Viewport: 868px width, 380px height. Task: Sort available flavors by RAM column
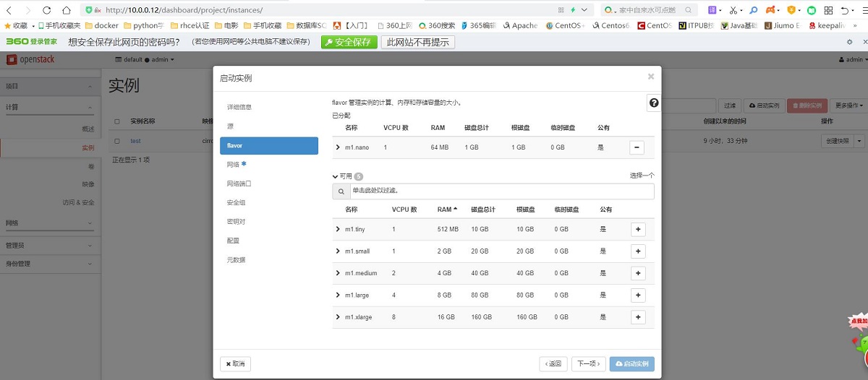click(447, 210)
